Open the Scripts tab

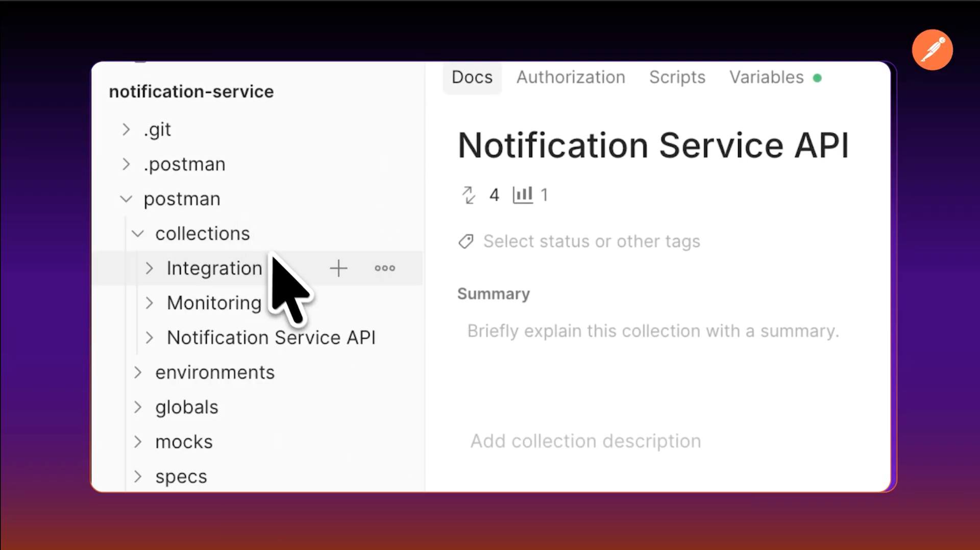(x=677, y=77)
